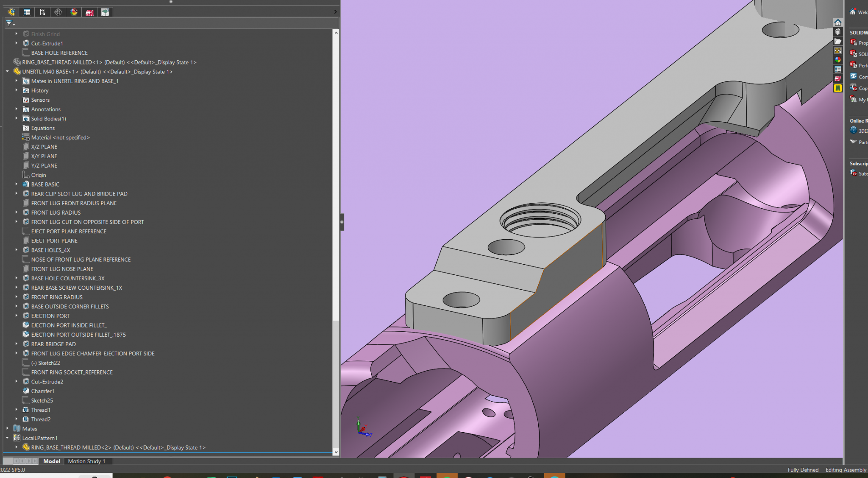This screenshot has height=478, width=868.
Task: Open the DisplayManager color ball tab
Action: tap(74, 12)
